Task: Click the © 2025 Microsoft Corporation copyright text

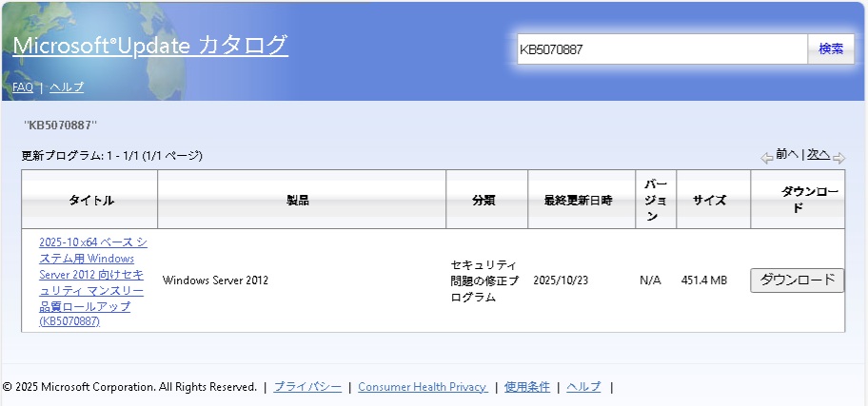Action: [x=130, y=387]
